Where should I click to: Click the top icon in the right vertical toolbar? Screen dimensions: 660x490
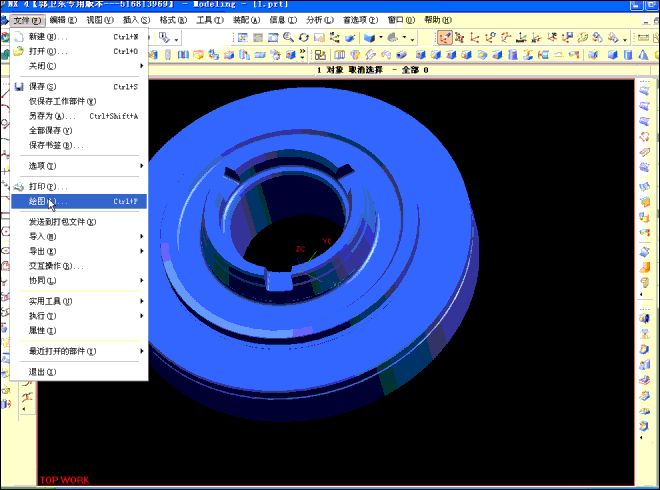[x=644, y=91]
